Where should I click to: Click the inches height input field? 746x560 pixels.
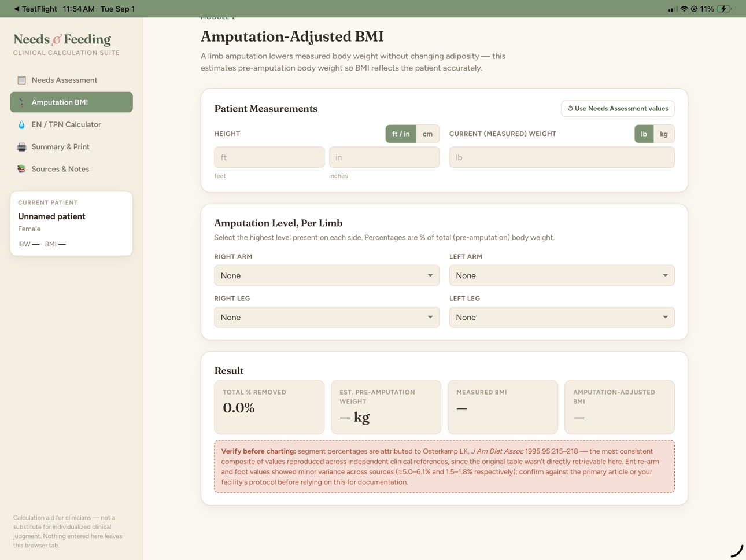point(384,157)
